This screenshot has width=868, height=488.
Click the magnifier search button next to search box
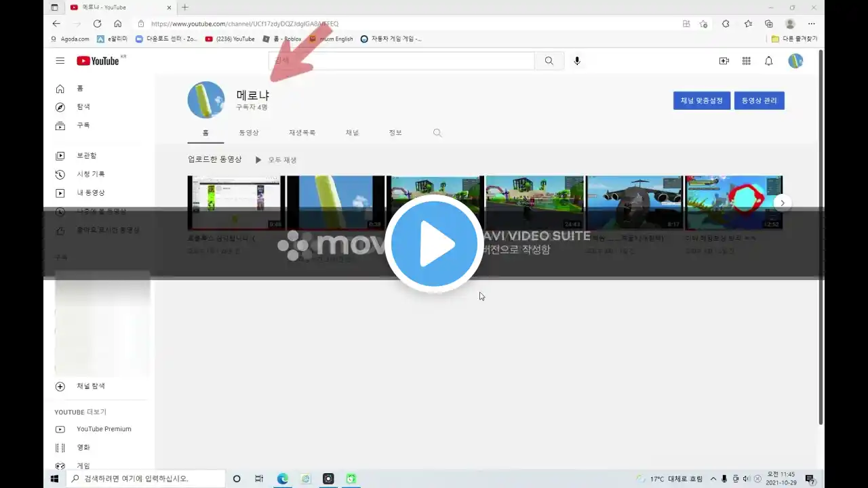click(549, 61)
